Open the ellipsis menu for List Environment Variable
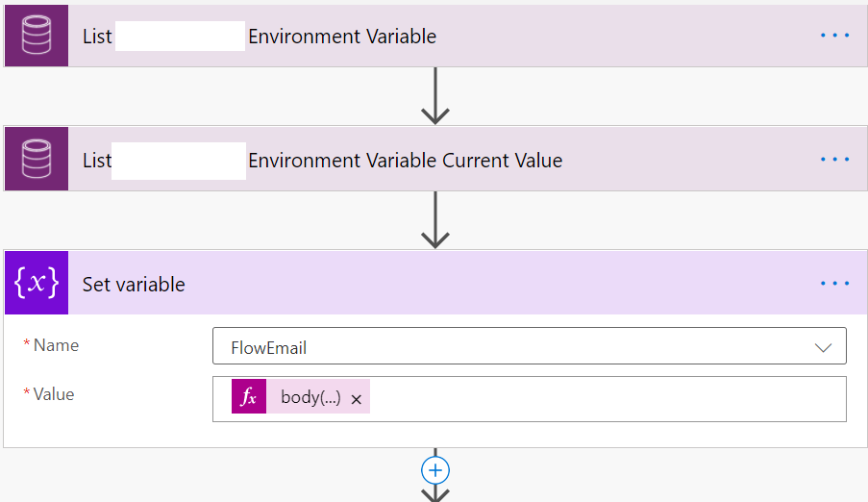The width and height of the screenshot is (868, 502). click(834, 36)
